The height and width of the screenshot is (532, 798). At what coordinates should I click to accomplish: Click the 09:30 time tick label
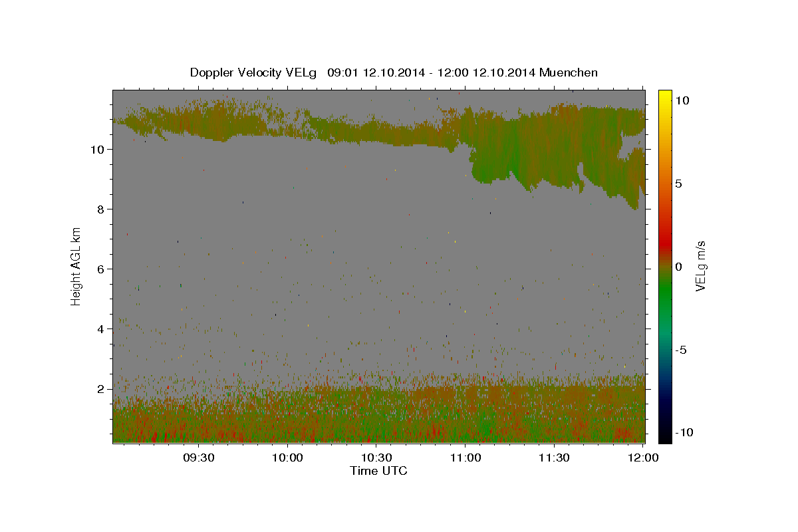click(198, 458)
